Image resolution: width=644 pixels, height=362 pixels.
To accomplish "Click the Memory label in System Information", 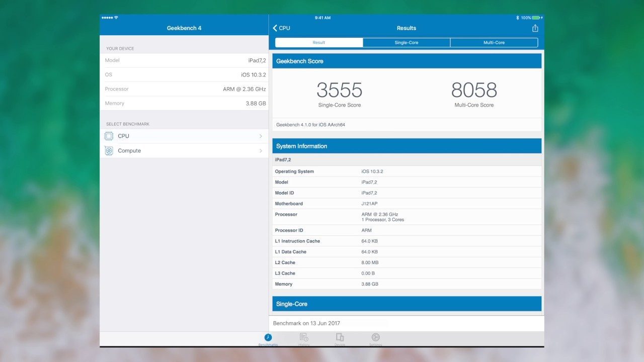I will (283, 284).
